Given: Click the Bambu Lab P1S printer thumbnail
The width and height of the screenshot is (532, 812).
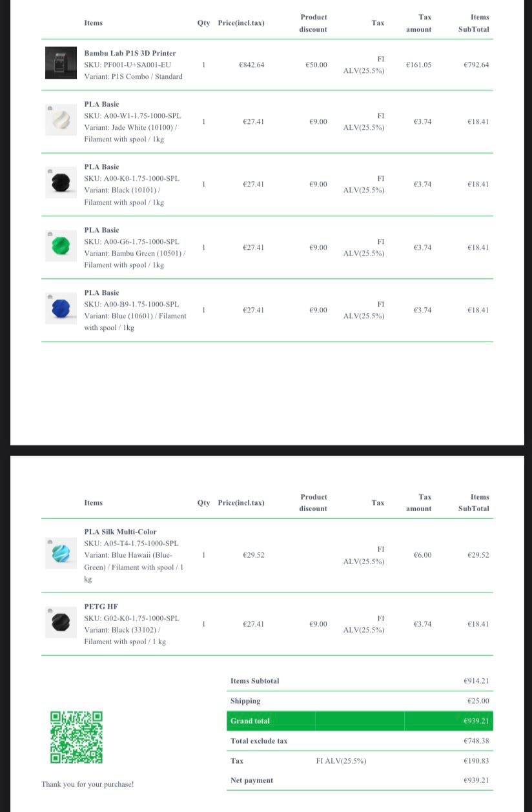Looking at the screenshot, I should coord(61,63).
